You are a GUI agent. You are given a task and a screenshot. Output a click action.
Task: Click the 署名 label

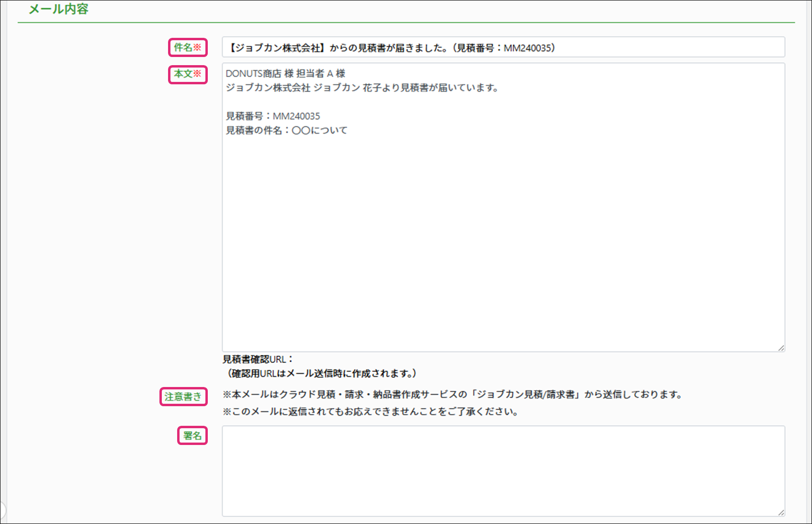coord(192,435)
